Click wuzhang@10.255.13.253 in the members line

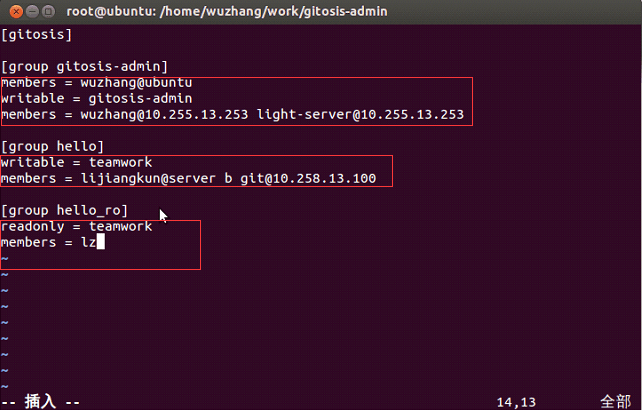(165, 114)
